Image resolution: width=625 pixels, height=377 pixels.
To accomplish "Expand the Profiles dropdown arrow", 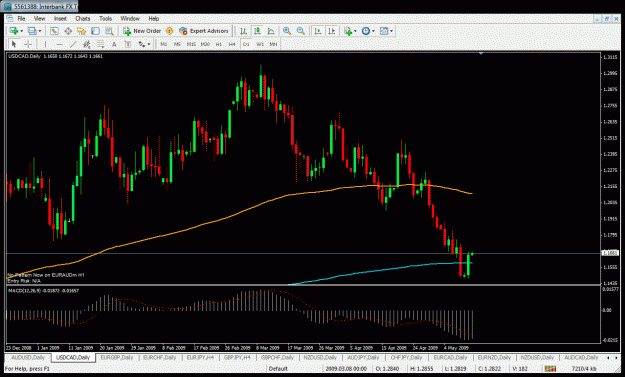I will click(x=39, y=31).
